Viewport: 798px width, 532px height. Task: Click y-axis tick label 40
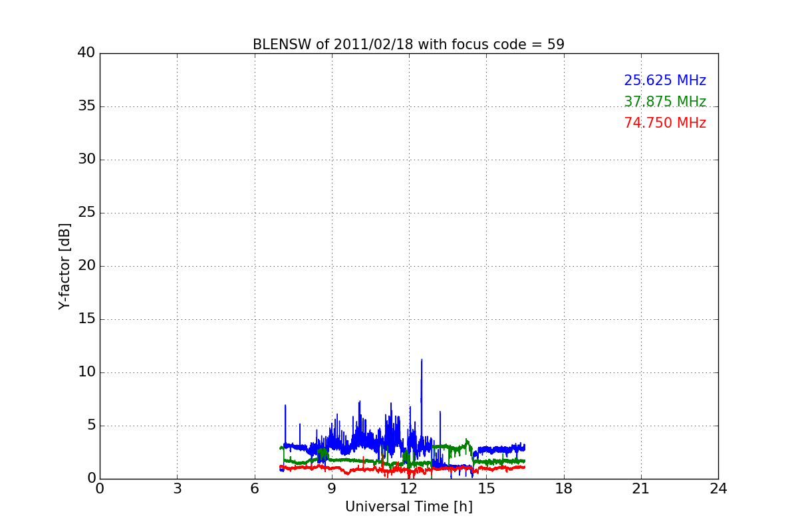tap(86, 53)
